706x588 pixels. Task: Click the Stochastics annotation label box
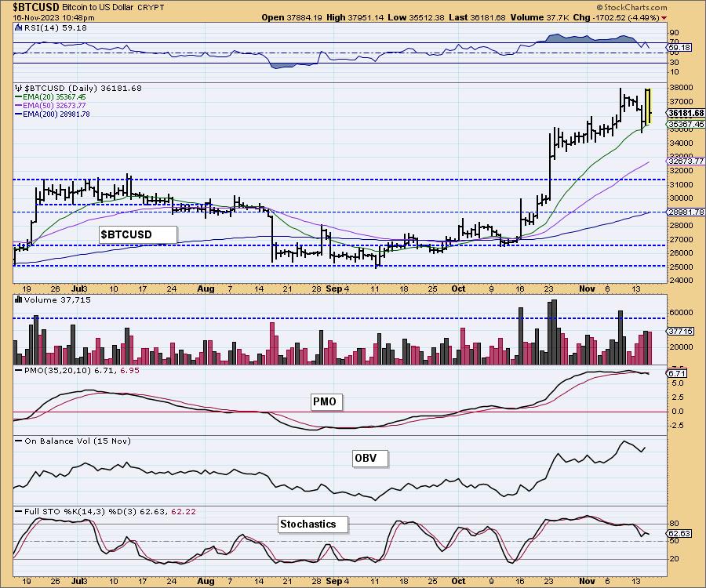click(312, 524)
